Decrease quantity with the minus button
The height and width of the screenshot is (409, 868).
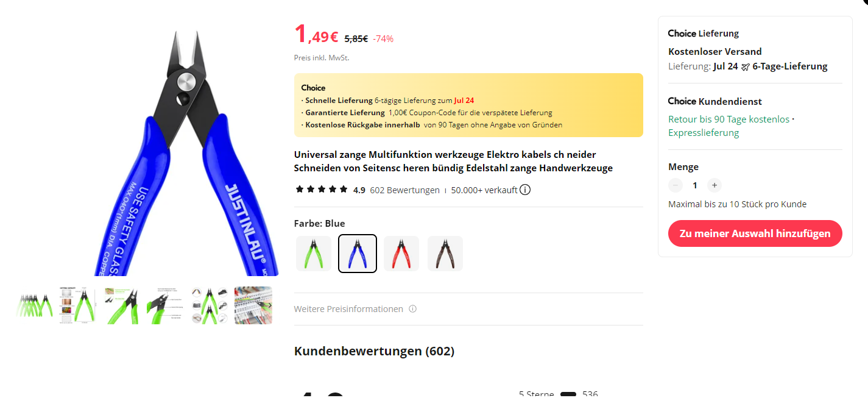676,185
